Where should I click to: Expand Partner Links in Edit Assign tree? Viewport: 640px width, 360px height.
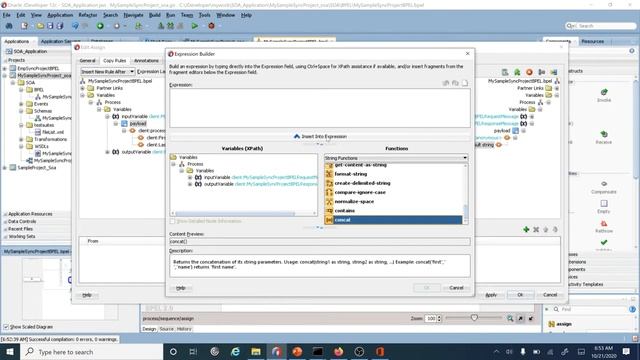point(82,88)
